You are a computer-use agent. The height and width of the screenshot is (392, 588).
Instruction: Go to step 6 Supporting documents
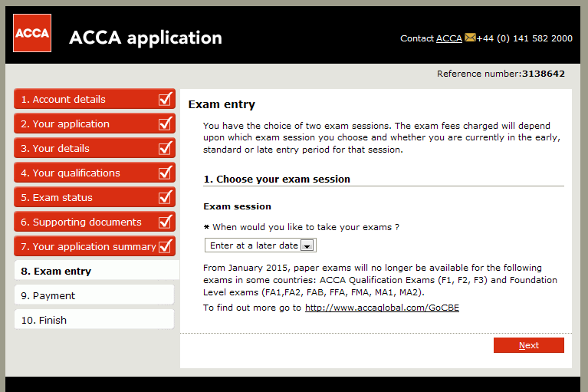94,222
